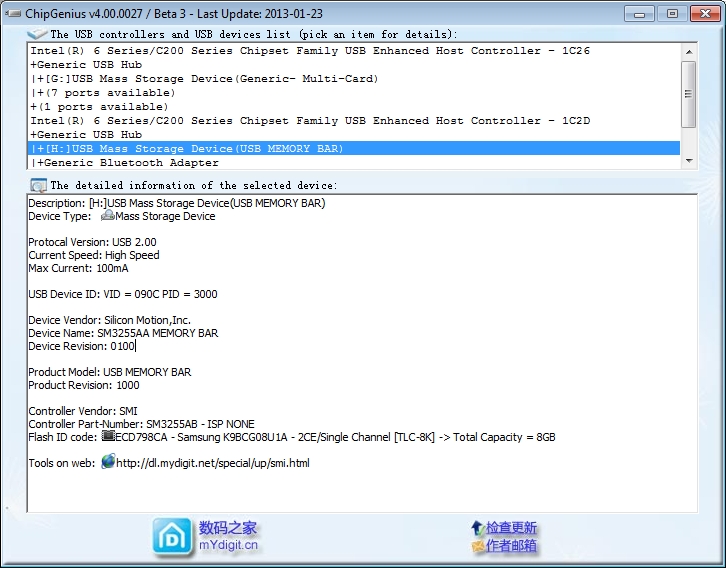Click the ChipGenius title bar app icon

[x=13, y=13]
